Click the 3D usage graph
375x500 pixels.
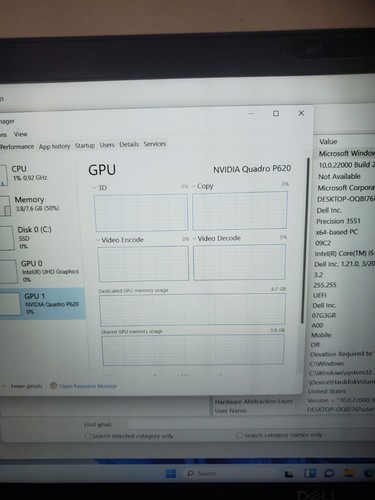(x=141, y=212)
